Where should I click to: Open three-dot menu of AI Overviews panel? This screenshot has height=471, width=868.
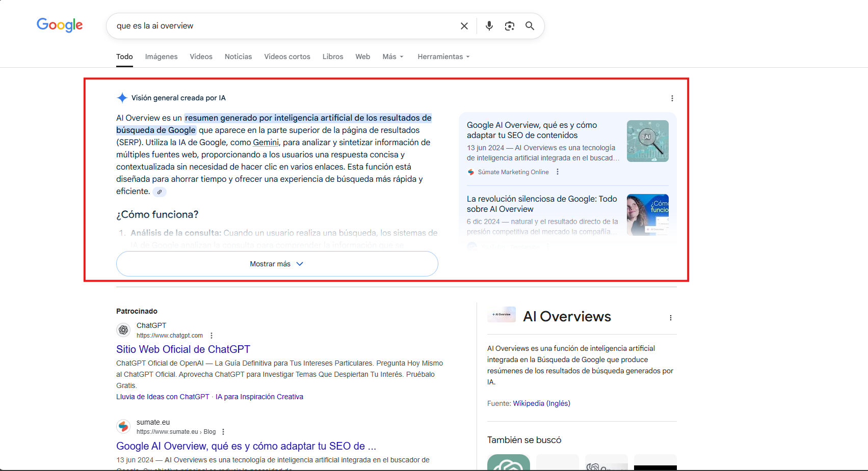tap(671, 318)
